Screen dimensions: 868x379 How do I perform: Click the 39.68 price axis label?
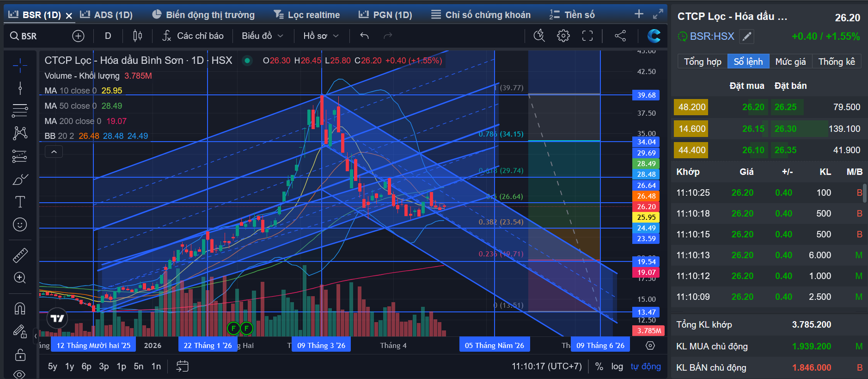coord(646,95)
